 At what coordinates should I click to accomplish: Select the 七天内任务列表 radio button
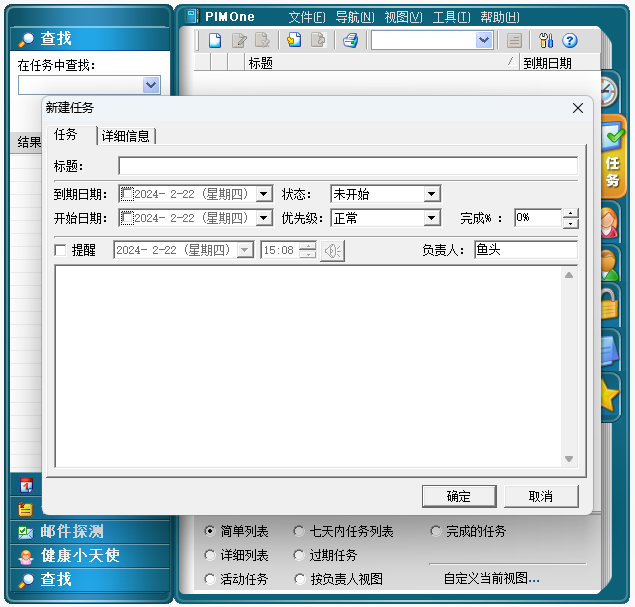pyautogui.click(x=298, y=531)
